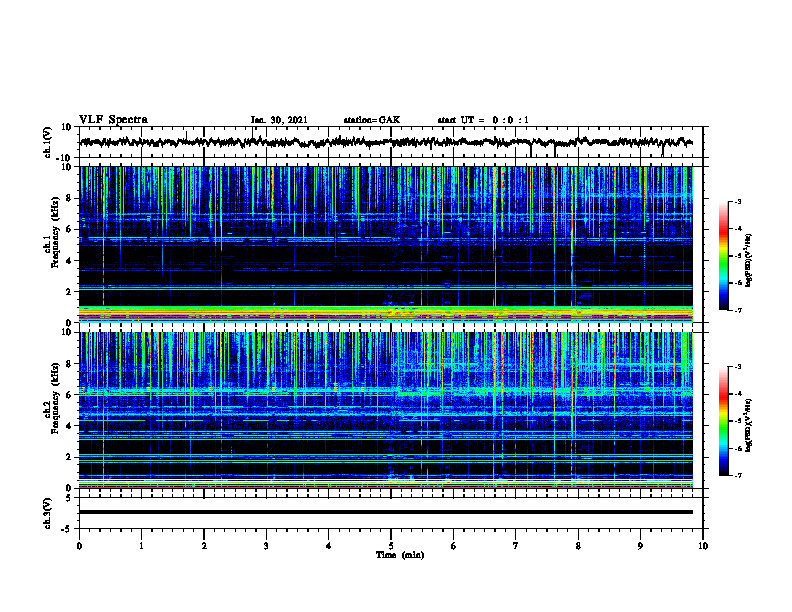792x612 pixels.
Task: Click the 2 kHz tick of ch.2 spectrogram
Action: pos(71,457)
